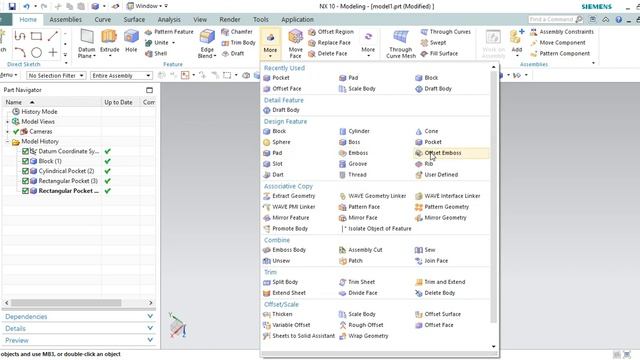Screen dimensions: 640x360
Task: Toggle Datum Coordinate System checkbox
Action: click(25, 151)
